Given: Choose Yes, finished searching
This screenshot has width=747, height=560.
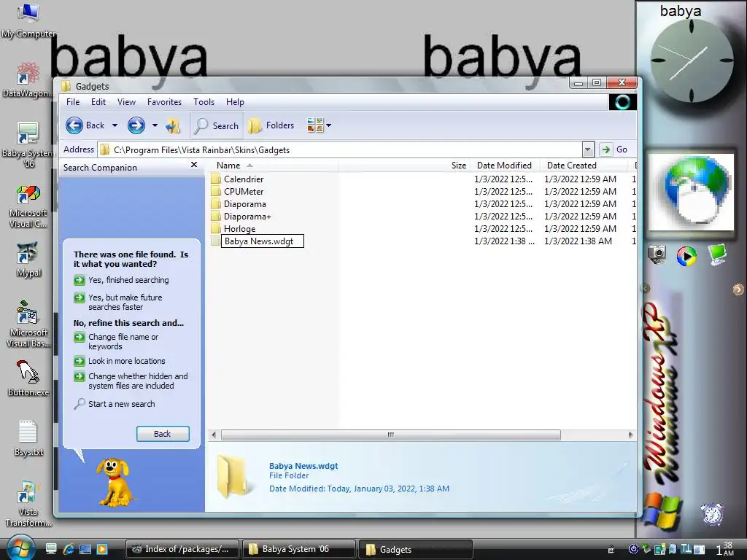Looking at the screenshot, I should 122,280.
